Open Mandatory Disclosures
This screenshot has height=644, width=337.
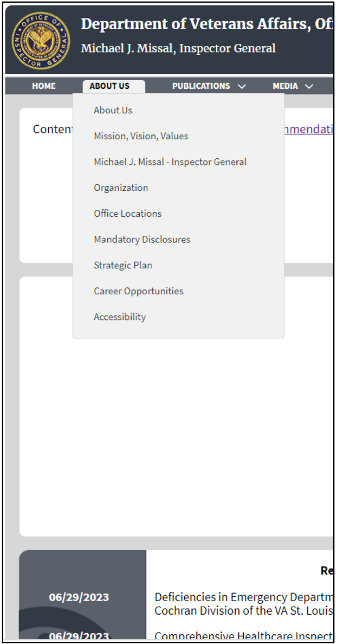(x=142, y=239)
